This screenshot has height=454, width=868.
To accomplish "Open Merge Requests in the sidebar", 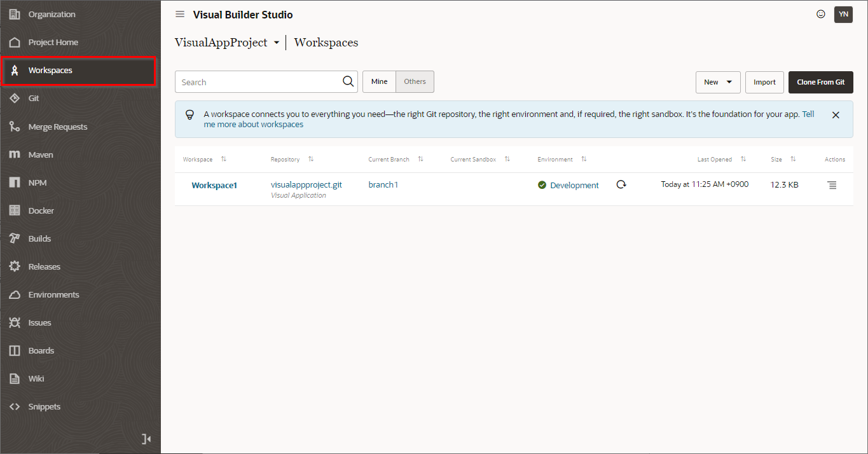I will click(57, 127).
